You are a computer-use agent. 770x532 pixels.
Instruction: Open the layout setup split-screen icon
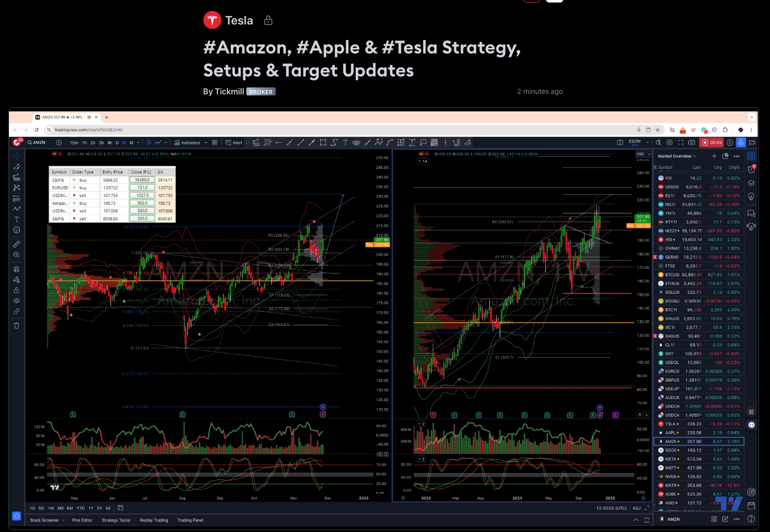(x=620, y=142)
